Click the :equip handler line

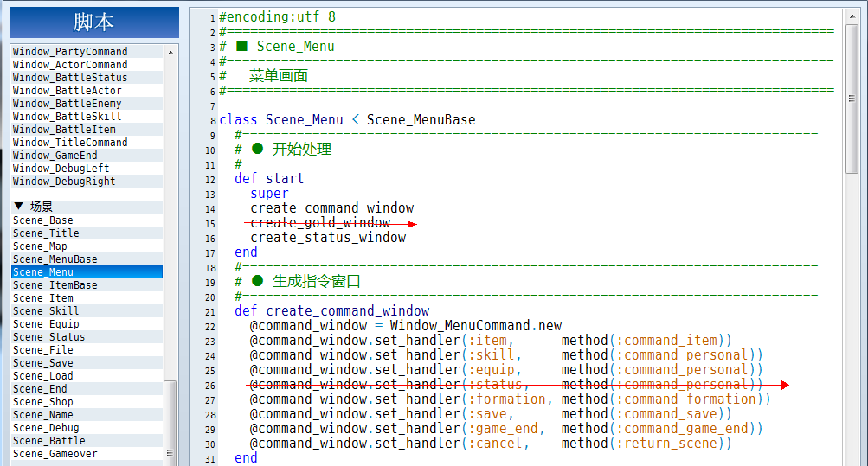pos(506,370)
